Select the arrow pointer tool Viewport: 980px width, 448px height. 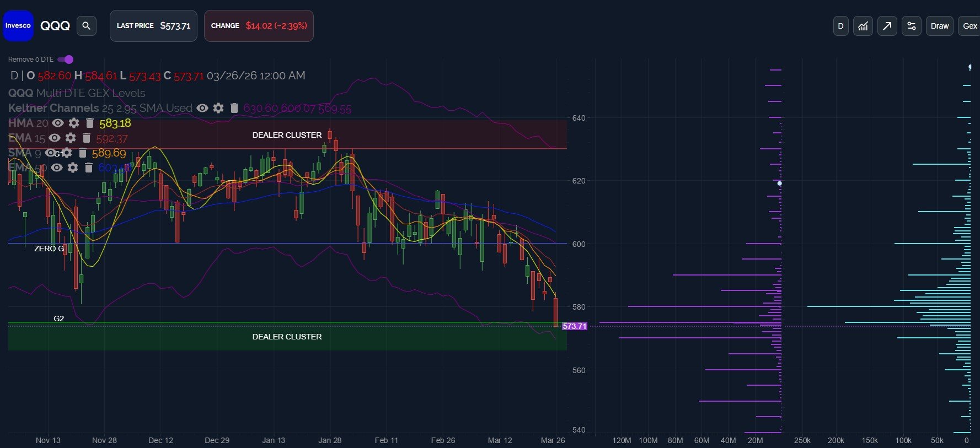click(x=887, y=26)
